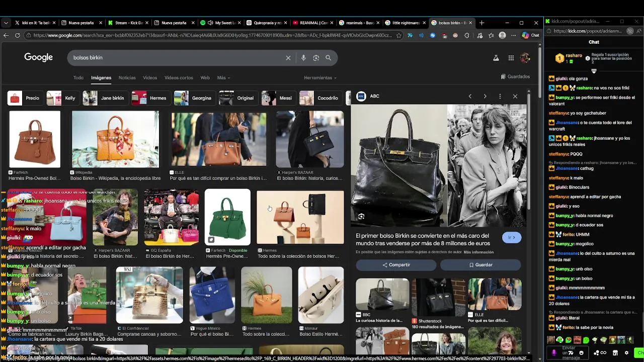This screenshot has width=644, height=362.
Task: Open the Videos cortos tab
Action: (x=179, y=78)
